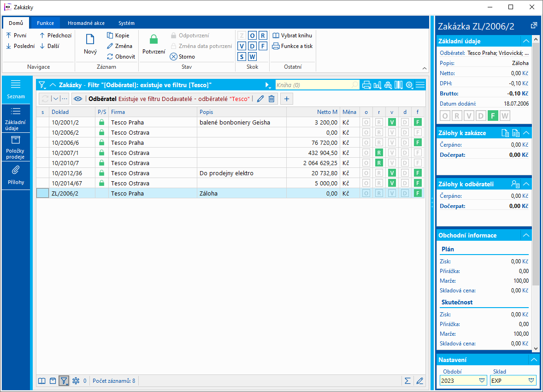Click the Kopie button in Záznam group
543x392 pixels.
[x=118, y=36]
